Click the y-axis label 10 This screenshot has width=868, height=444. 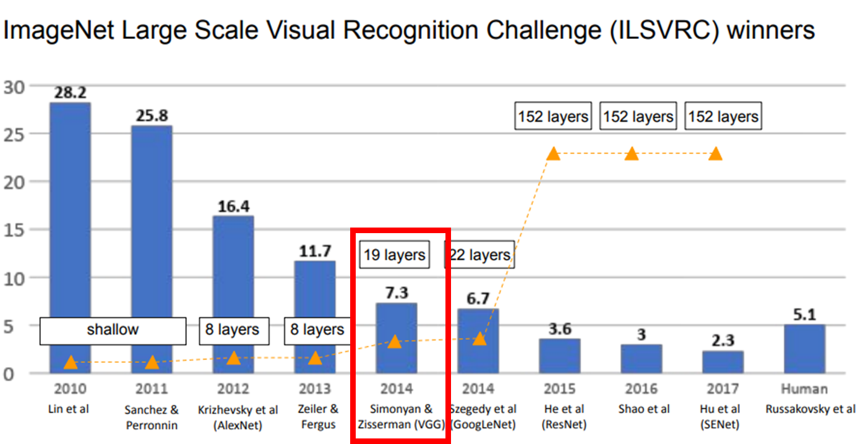pos(14,278)
